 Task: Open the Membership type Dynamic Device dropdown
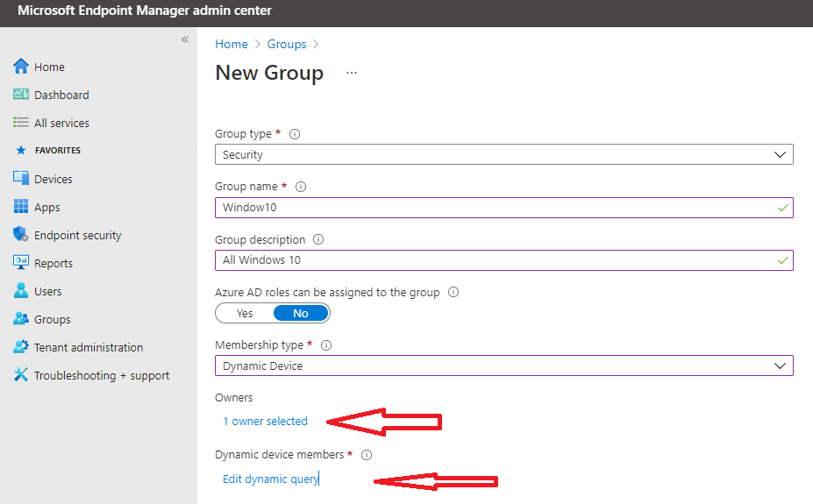(x=504, y=366)
